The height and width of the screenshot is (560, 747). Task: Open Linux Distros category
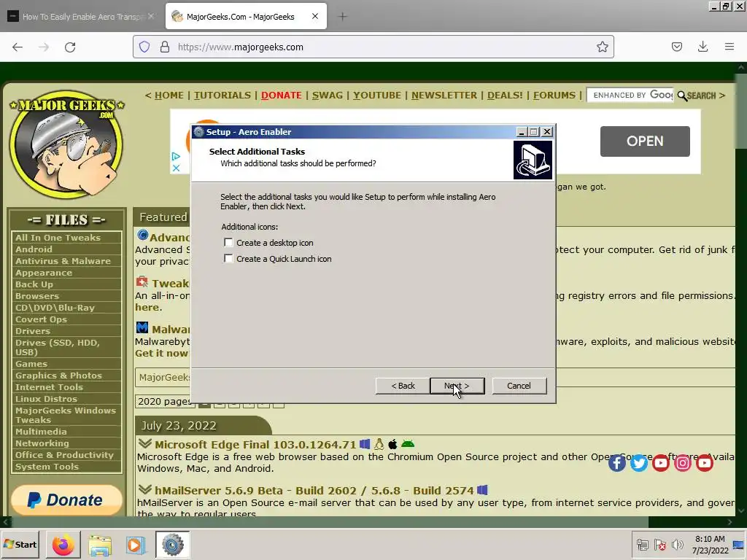[46, 399]
